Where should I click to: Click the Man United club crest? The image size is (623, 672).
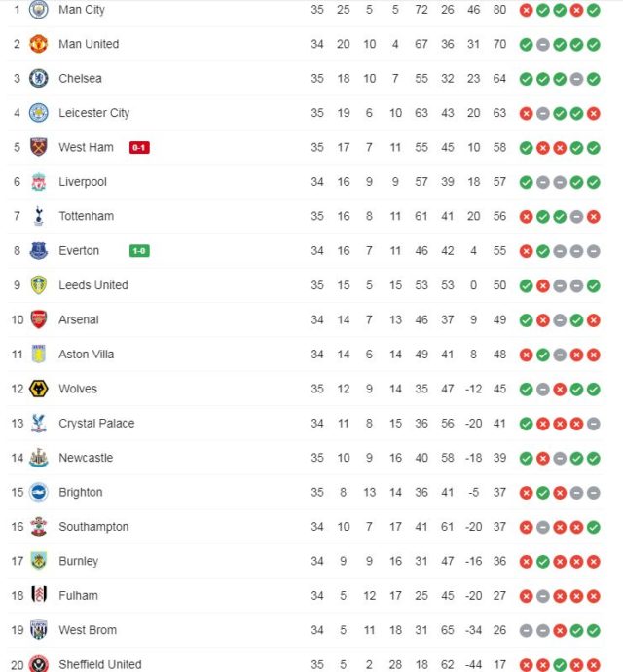[38, 44]
